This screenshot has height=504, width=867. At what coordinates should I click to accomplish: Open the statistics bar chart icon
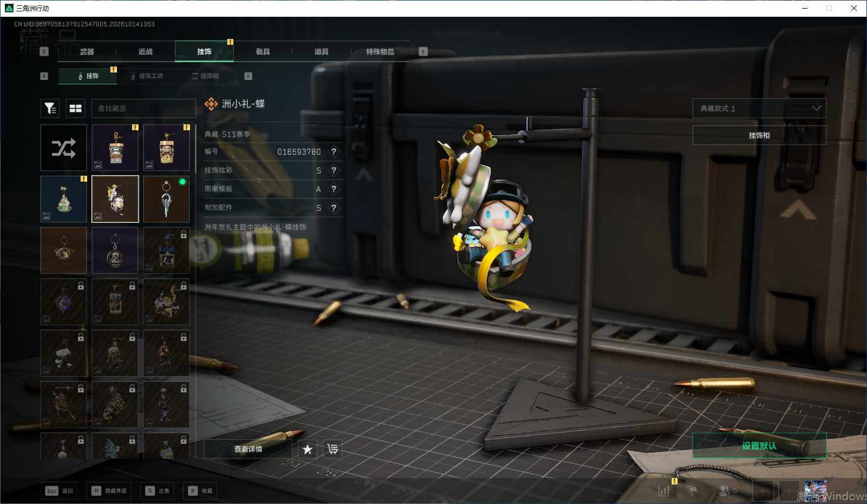(664, 490)
